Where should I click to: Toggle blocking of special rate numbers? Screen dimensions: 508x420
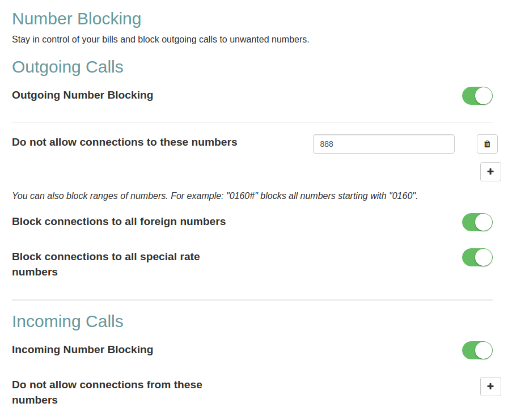[477, 257]
